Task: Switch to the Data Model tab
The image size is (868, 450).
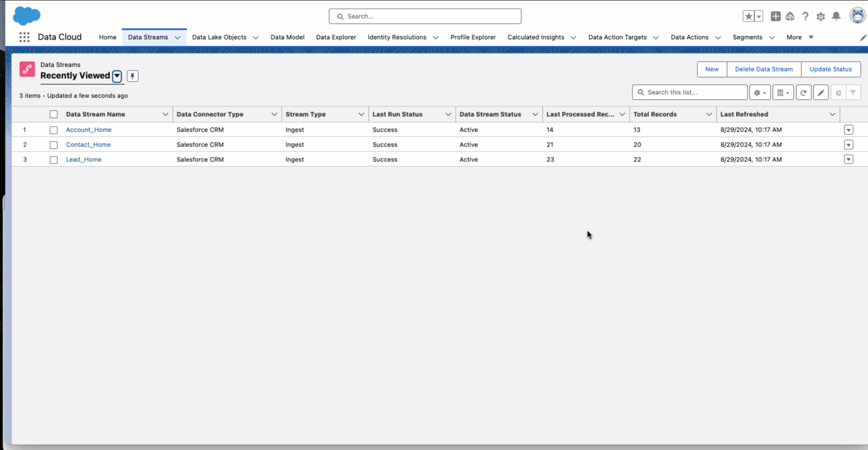Action: [287, 37]
